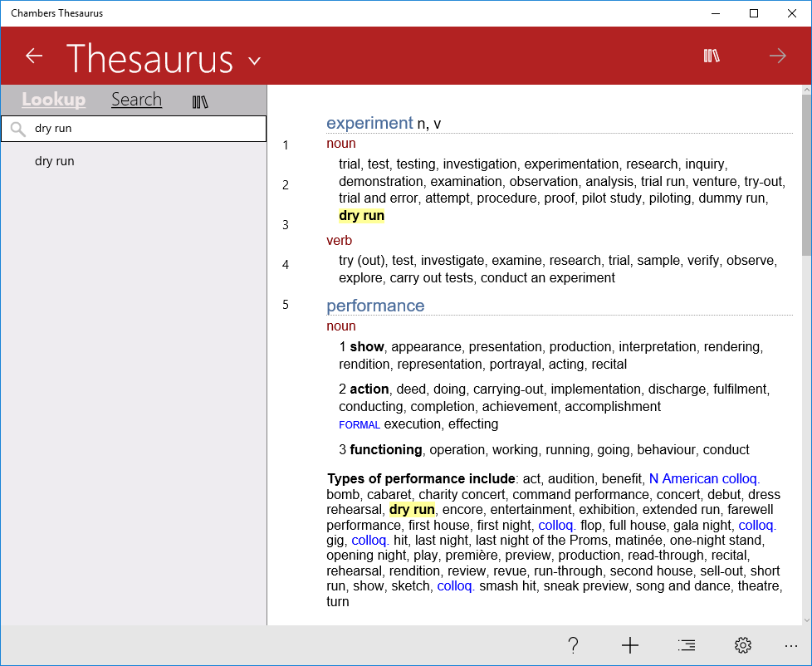Viewport: 812px width, 666px height.
Task: Click inside the lookup input field
Action: pos(133,129)
